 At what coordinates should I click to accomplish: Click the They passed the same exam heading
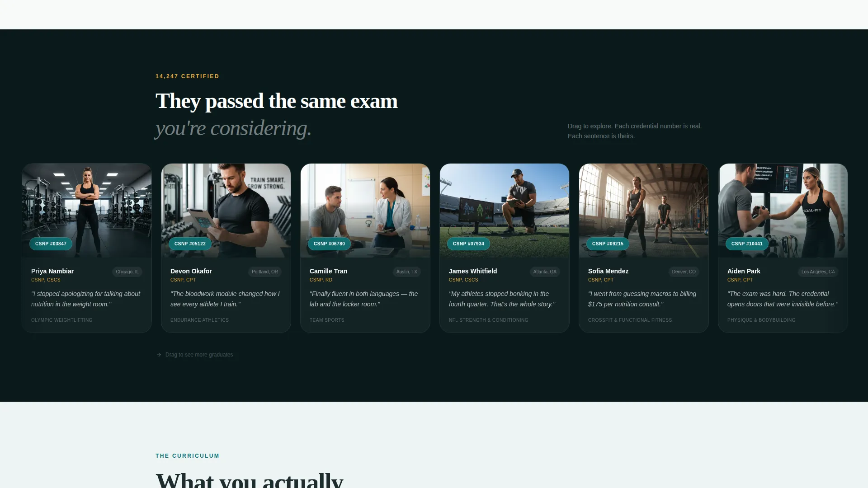(x=277, y=101)
